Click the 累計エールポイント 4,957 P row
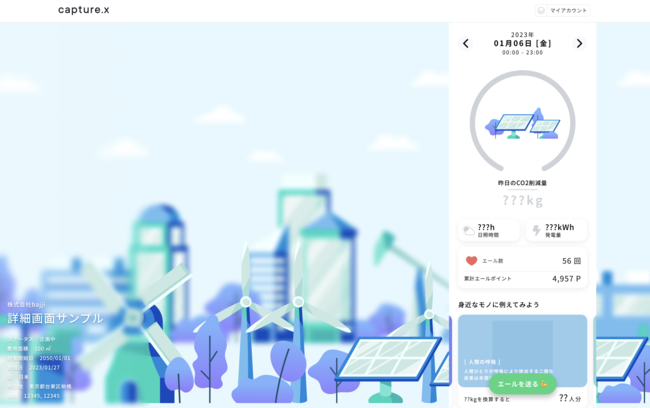This screenshot has height=408, width=650. [522, 279]
